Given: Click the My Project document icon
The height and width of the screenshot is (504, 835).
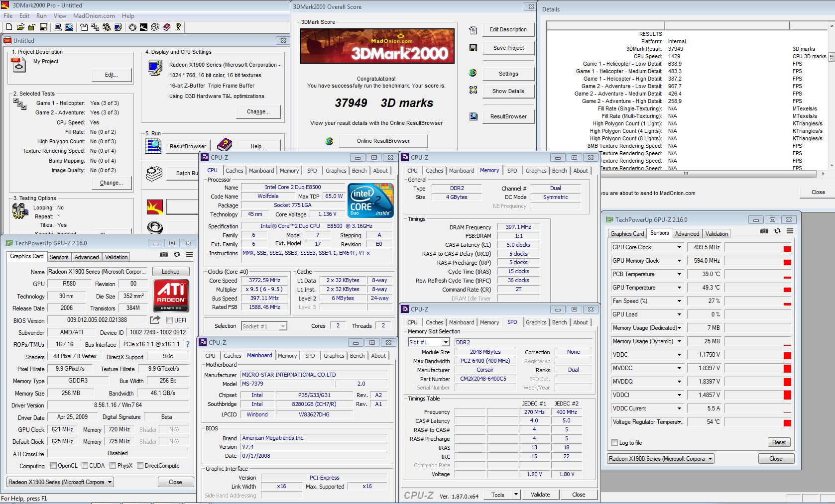Looking at the screenshot, I should (x=18, y=64).
